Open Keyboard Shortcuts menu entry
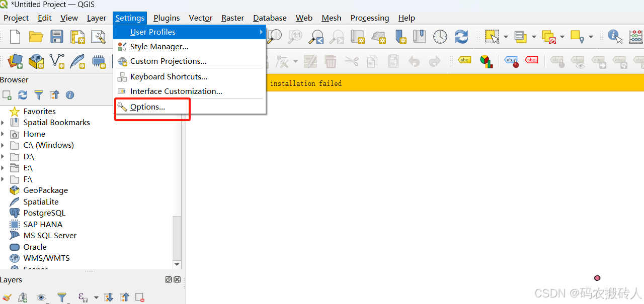The width and height of the screenshot is (644, 304). 189,77
